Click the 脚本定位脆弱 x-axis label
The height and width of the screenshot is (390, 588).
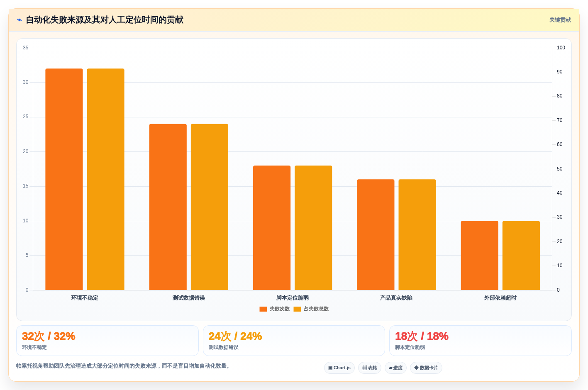point(293,298)
